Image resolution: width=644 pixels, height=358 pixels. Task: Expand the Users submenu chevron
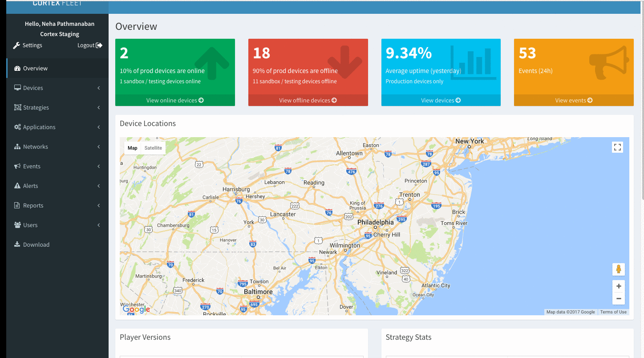[99, 225]
